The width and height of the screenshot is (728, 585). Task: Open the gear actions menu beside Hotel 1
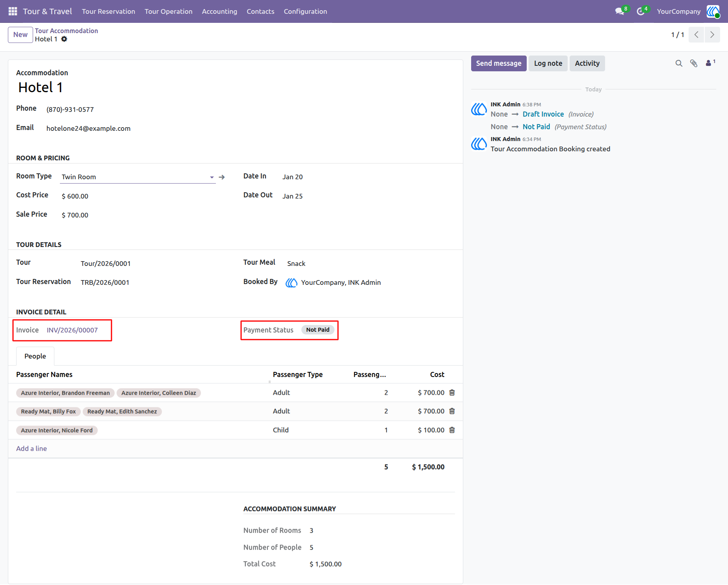[x=64, y=39]
